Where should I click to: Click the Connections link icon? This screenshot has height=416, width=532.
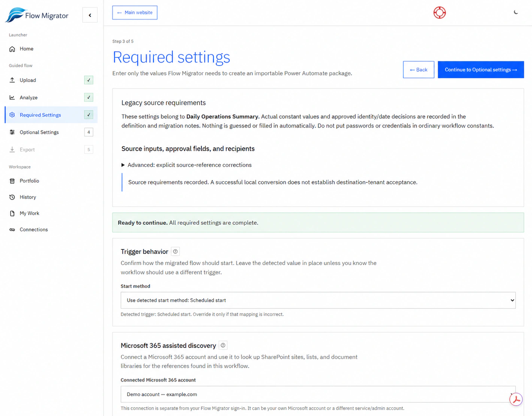[x=12, y=230]
